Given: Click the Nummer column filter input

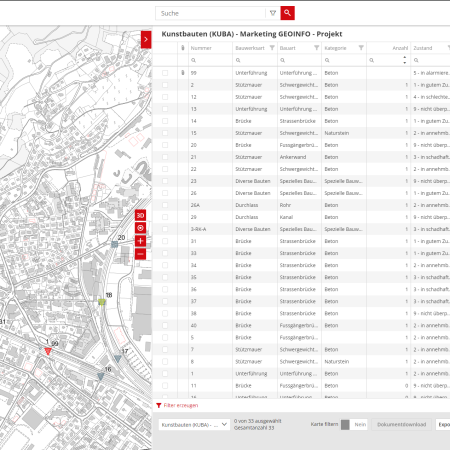Looking at the screenshot, I should (x=210, y=60).
